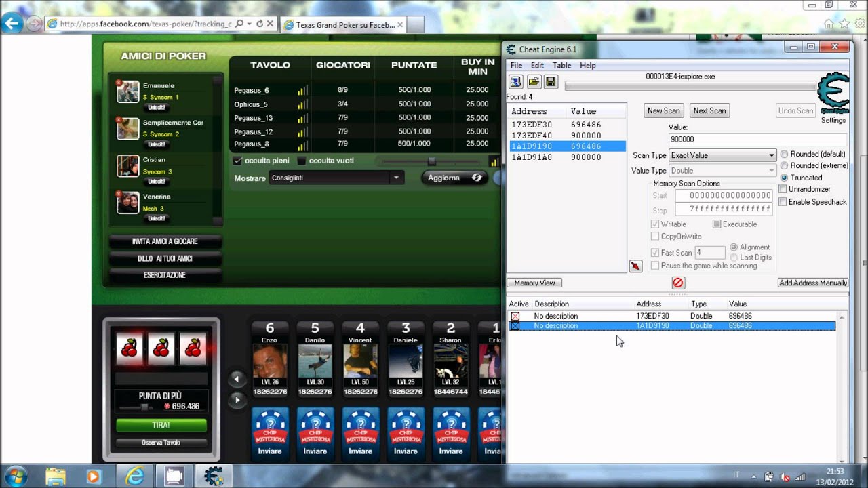Click the Chip Misteriosa icon under Vincent
Image resolution: width=868 pixels, height=488 pixels.
tap(360, 426)
